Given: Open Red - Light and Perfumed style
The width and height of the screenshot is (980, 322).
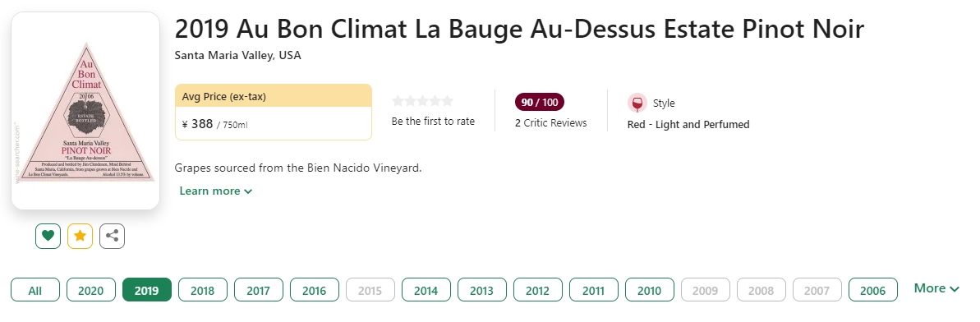Looking at the screenshot, I should (x=688, y=124).
